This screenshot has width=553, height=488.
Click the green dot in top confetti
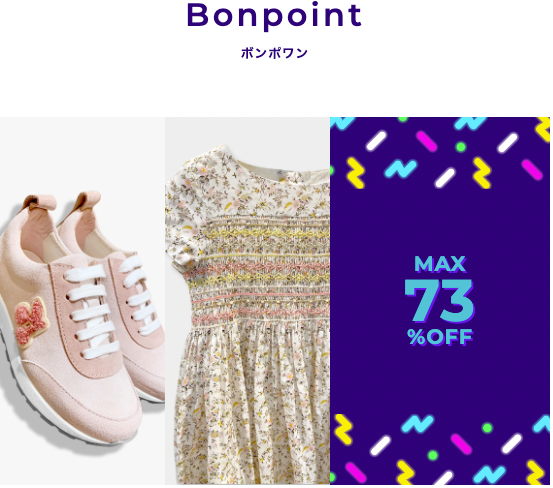[x=460, y=146]
